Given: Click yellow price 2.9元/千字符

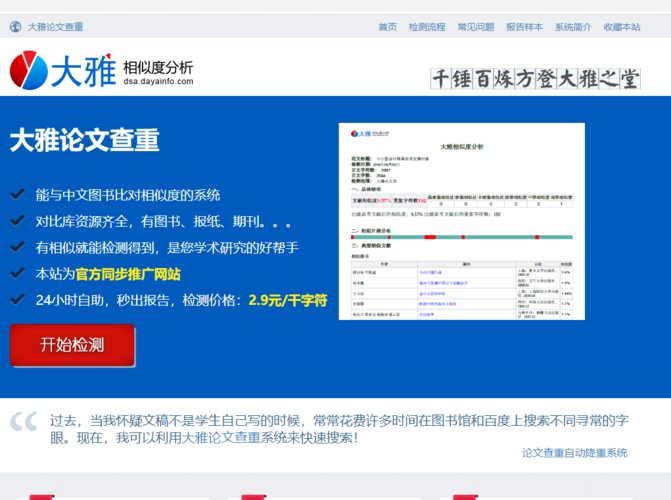Looking at the screenshot, I should click(x=288, y=300).
